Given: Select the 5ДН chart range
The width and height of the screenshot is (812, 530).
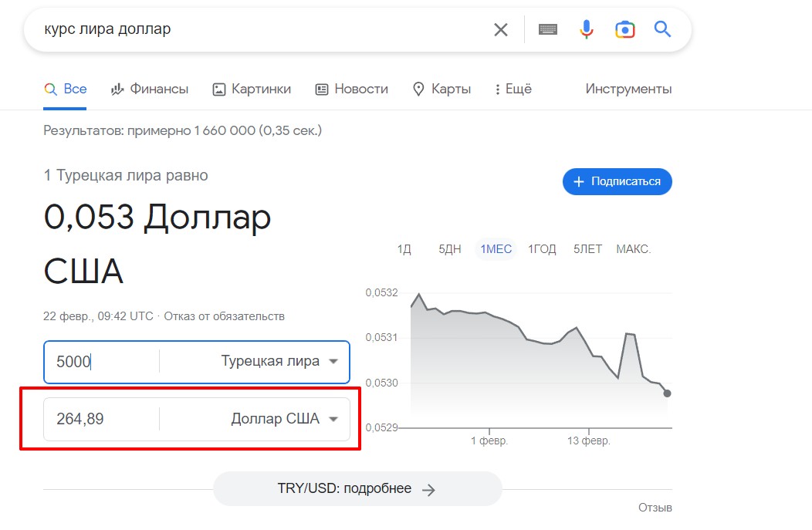Looking at the screenshot, I should (449, 249).
